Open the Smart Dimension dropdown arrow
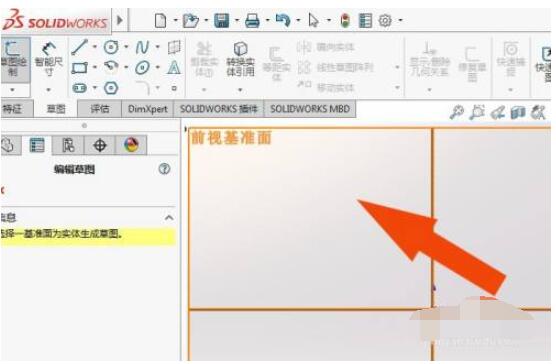 (x=49, y=90)
